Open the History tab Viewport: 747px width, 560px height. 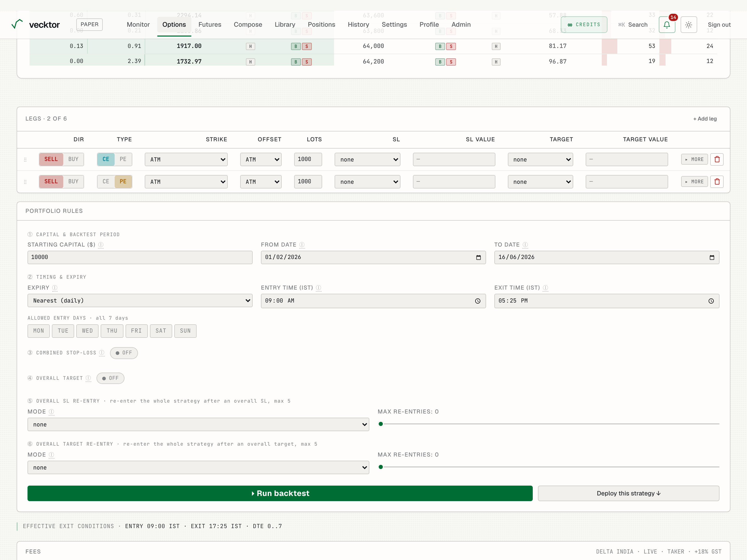(358, 25)
